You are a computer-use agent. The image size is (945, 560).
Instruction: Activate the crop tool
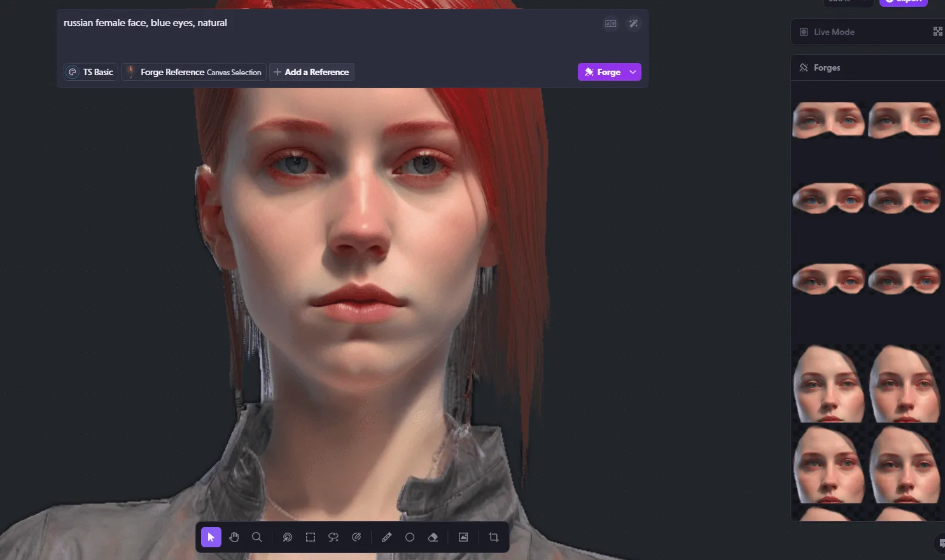pos(493,537)
